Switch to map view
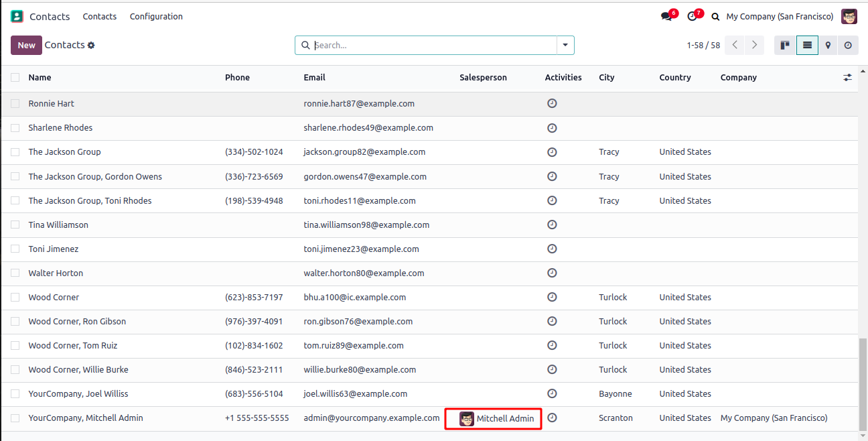Screen dimensions: 868x441 pyautogui.click(x=828, y=45)
